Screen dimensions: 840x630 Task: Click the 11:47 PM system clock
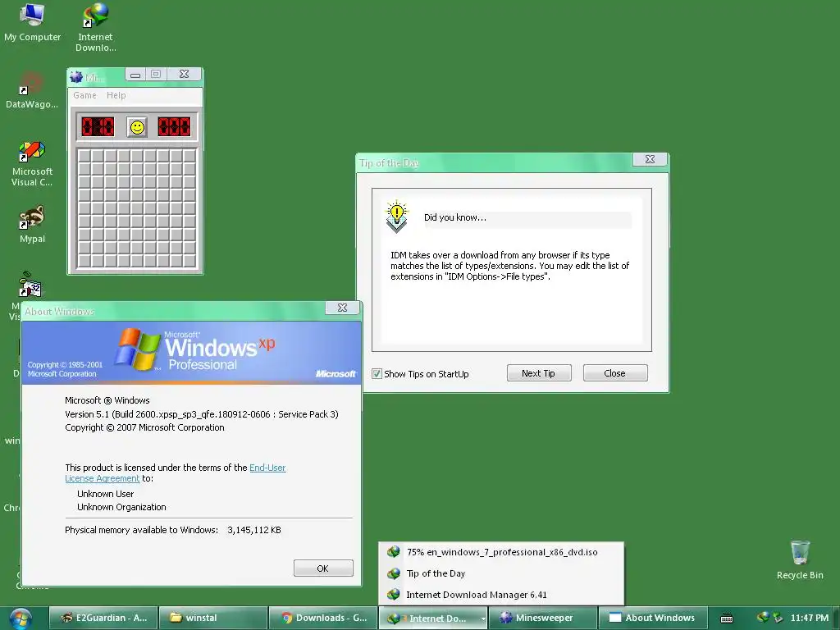tap(809, 619)
